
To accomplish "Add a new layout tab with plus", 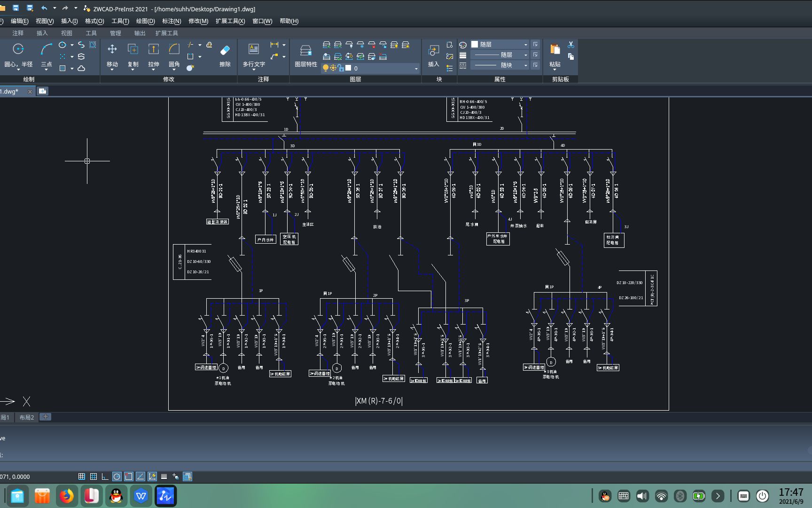I will point(45,417).
